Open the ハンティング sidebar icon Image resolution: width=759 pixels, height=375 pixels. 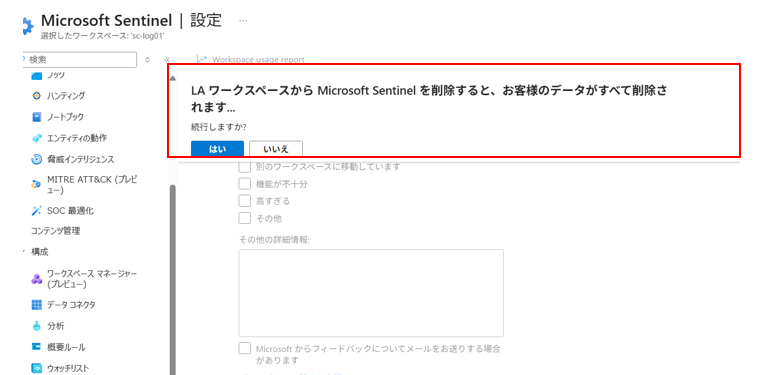[x=37, y=96]
